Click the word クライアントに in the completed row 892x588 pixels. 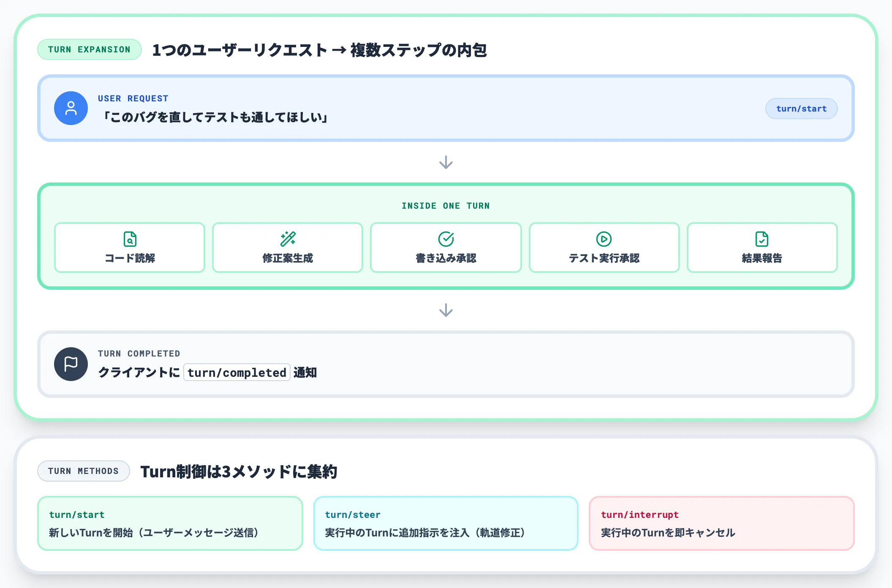(x=139, y=373)
